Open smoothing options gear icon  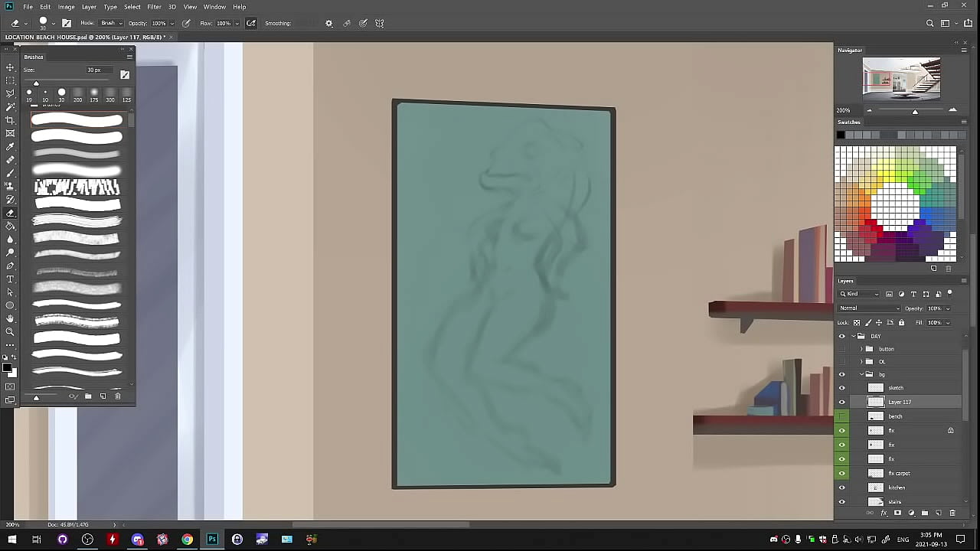click(329, 23)
